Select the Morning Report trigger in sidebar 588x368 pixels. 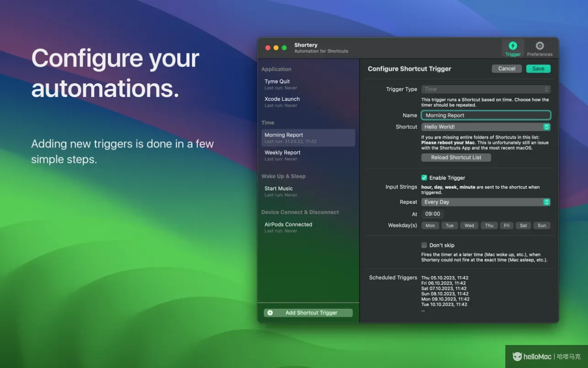[308, 138]
